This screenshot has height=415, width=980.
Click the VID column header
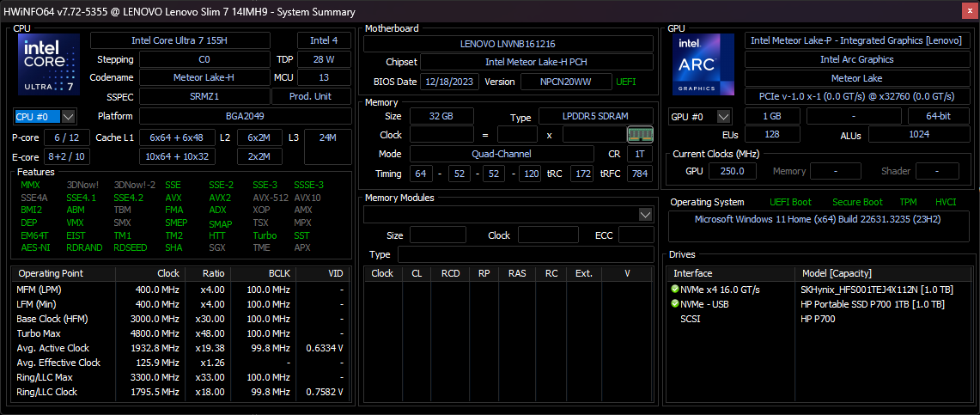(x=334, y=273)
